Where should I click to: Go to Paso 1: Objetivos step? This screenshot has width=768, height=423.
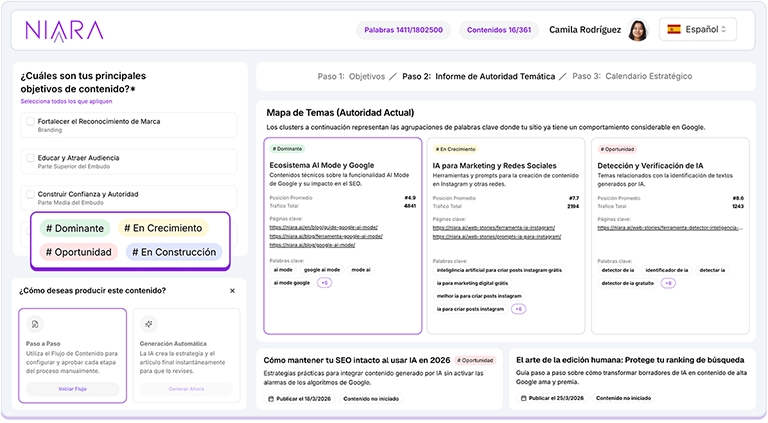point(351,76)
